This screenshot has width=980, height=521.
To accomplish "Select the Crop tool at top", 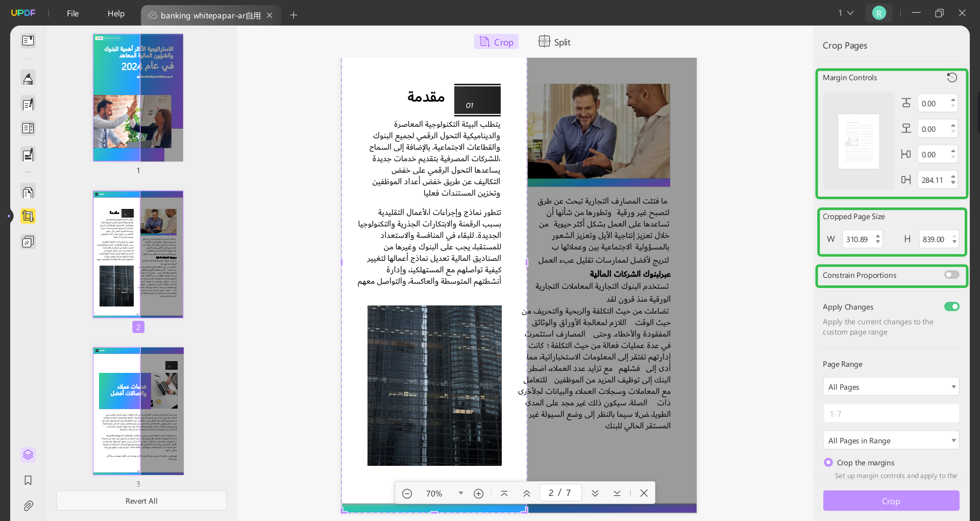I will click(496, 42).
